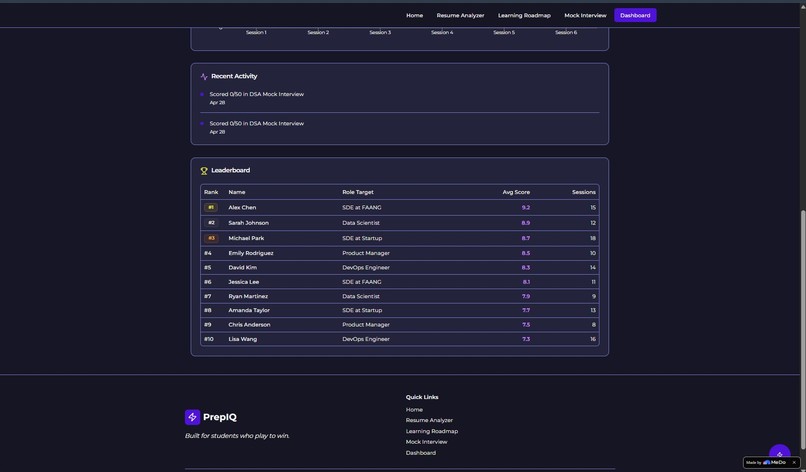This screenshot has width=806, height=472.
Task: Click David Kim's 8.3 average score
Action: point(525,268)
